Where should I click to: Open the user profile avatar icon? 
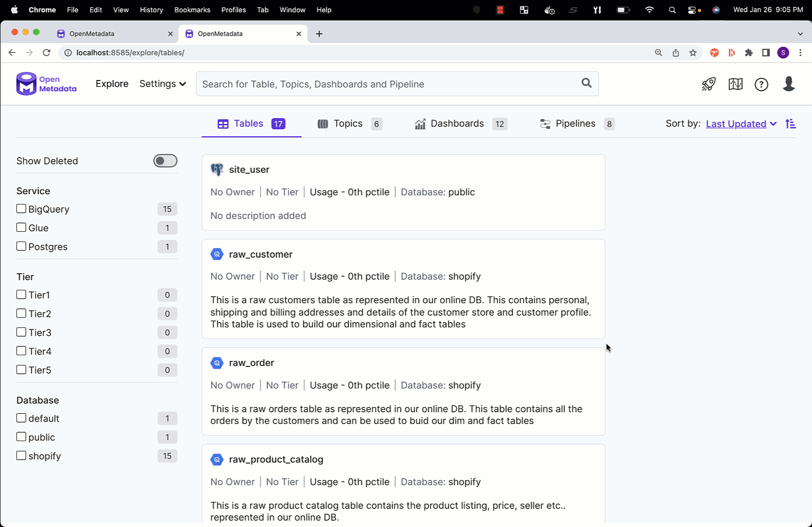point(789,84)
